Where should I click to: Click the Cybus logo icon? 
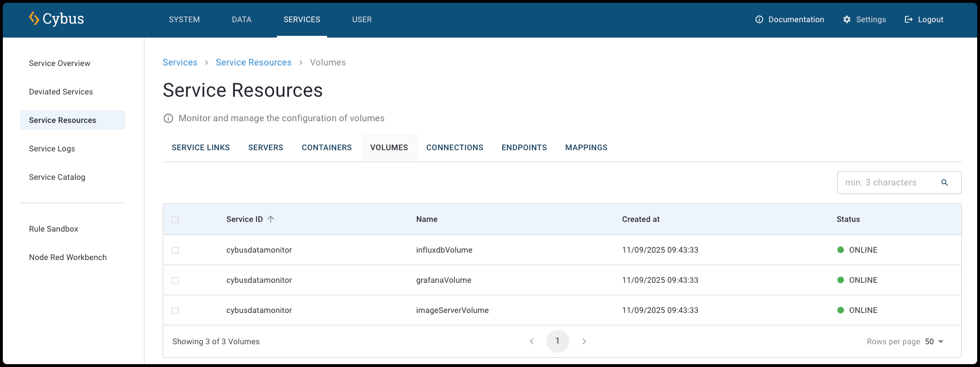coord(34,19)
